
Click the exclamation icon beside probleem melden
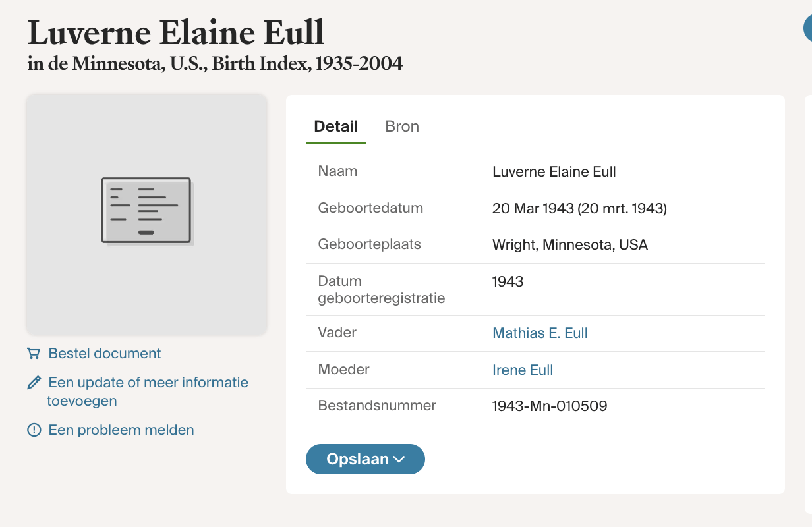(34, 430)
